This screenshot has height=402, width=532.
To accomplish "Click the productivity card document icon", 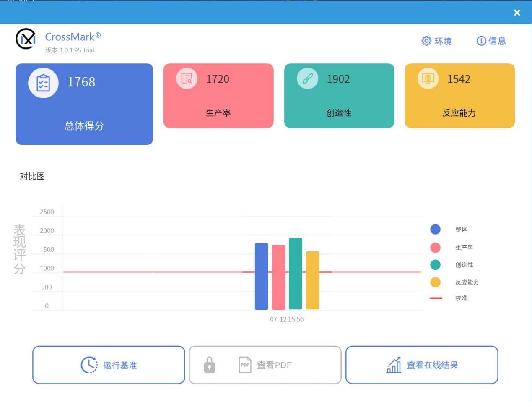I will click(187, 78).
